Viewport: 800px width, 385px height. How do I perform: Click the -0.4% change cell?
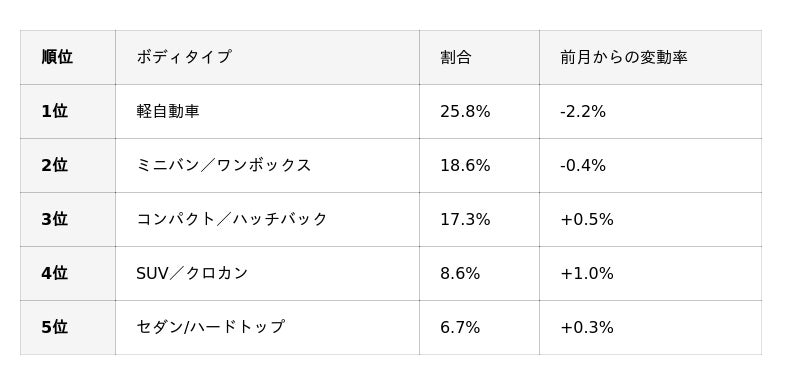[x=651, y=165]
